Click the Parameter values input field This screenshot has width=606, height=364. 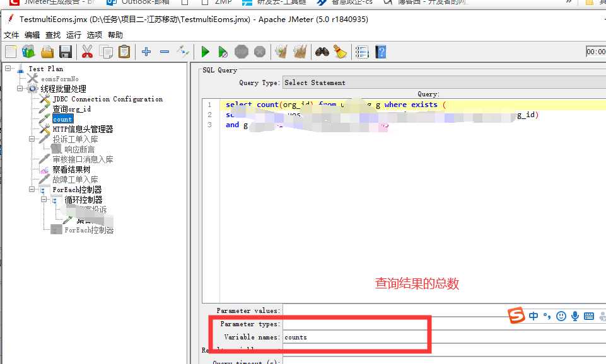coord(445,310)
